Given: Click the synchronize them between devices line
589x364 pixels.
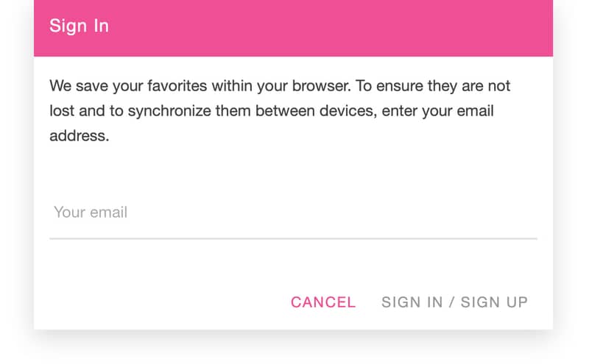Looking at the screenshot, I should tap(272, 111).
